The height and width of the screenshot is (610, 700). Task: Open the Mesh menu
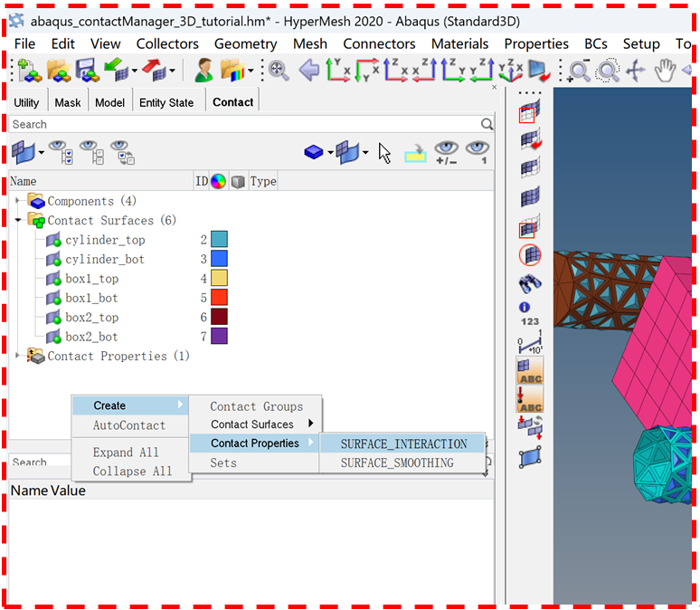[310, 43]
